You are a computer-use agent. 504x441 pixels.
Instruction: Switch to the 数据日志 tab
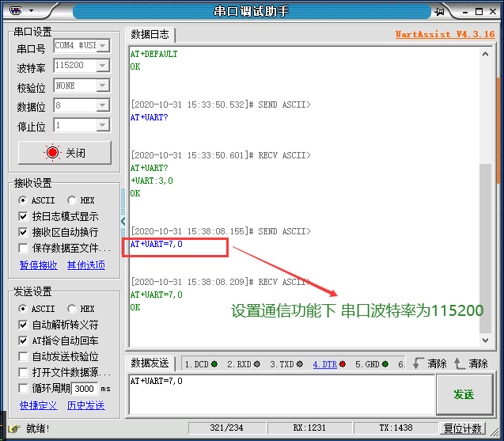[x=150, y=34]
